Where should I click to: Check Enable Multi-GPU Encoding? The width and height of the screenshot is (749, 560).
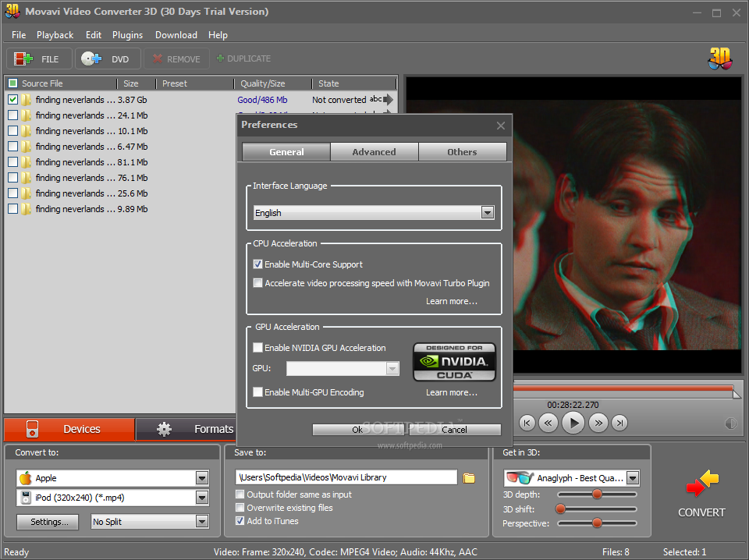point(258,392)
